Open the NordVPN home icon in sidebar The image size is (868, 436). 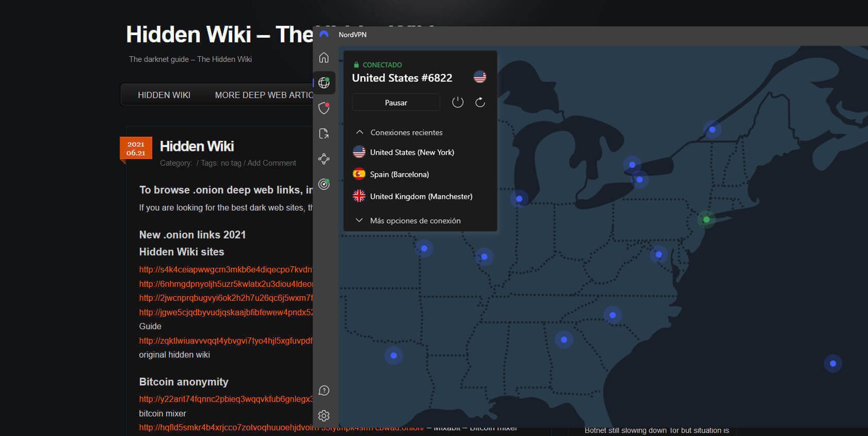coord(324,58)
